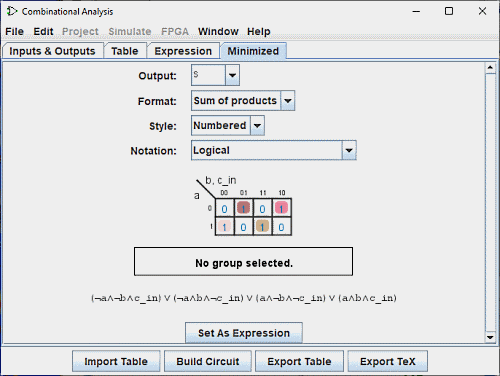This screenshot has width=500, height=376.
Task: Click the Build Circuit button
Action: coord(208,361)
